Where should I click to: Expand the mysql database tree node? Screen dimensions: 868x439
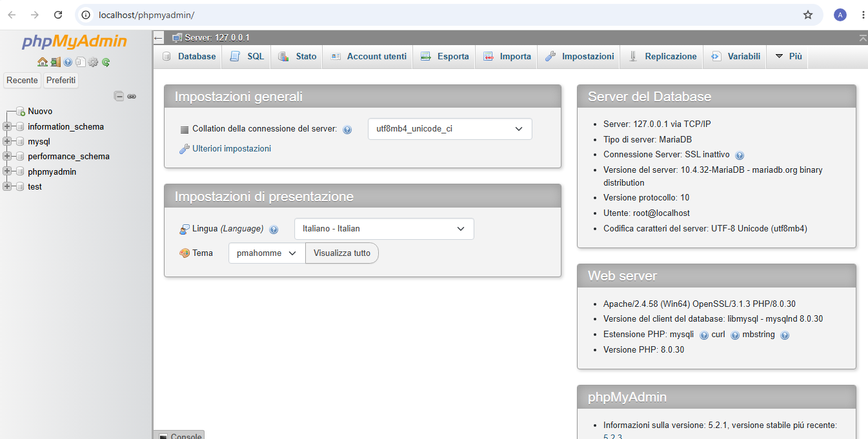(8, 141)
